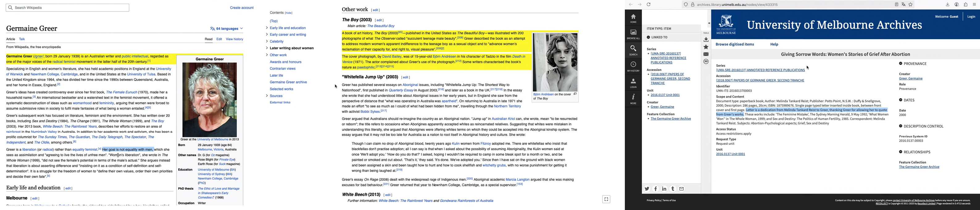This screenshot has height=210, width=980.
Task: Share the item on Twitter
Action: point(647,189)
